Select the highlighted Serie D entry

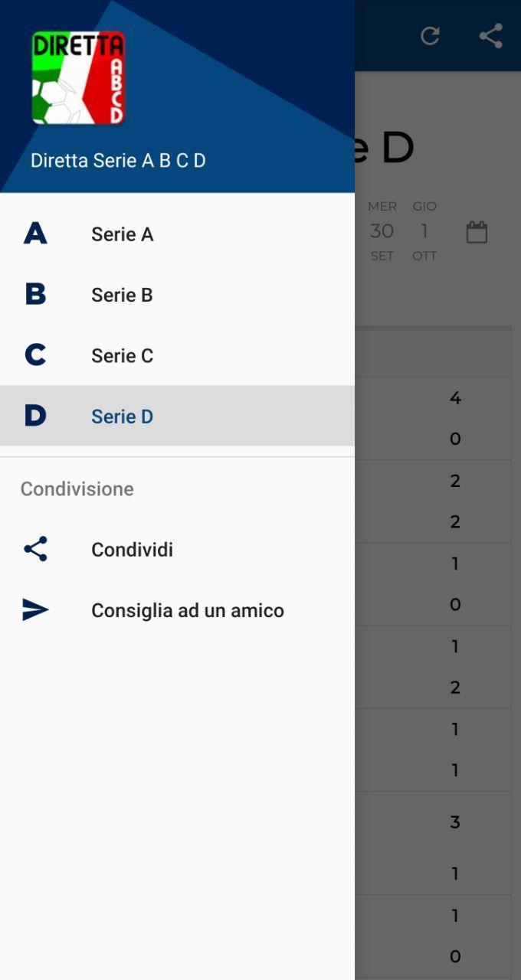click(177, 416)
